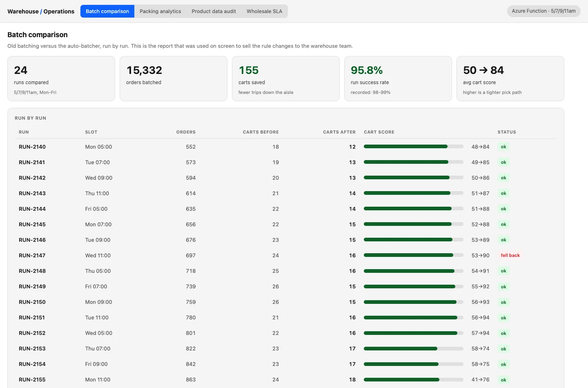Click the score text 54→91
Screen dimensions: 588x388
(480, 271)
